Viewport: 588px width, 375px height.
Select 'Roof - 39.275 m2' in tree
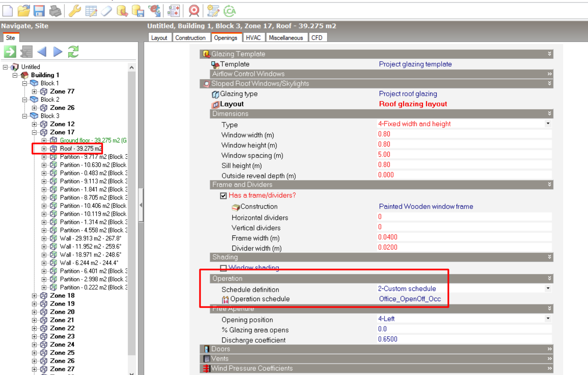[x=81, y=149]
